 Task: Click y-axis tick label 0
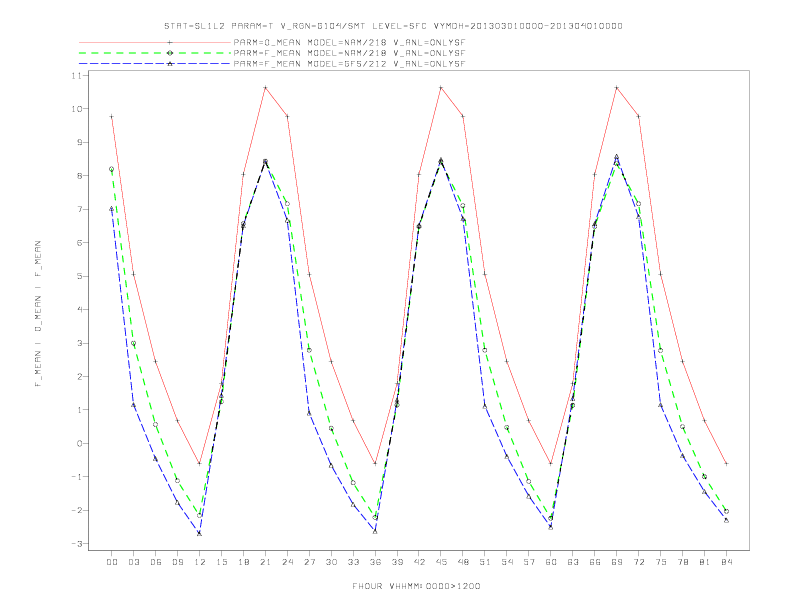79,443
